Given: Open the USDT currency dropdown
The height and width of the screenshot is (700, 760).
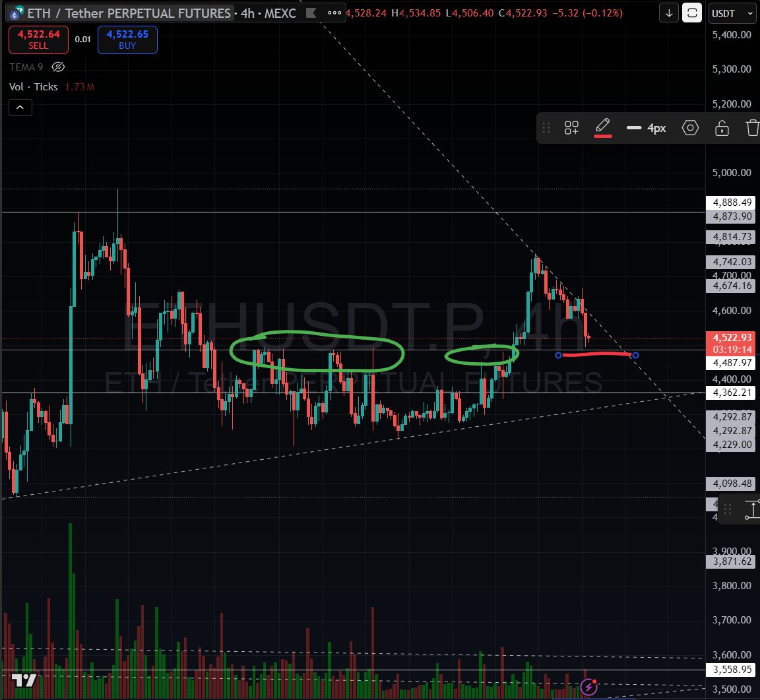Looking at the screenshot, I should point(732,14).
